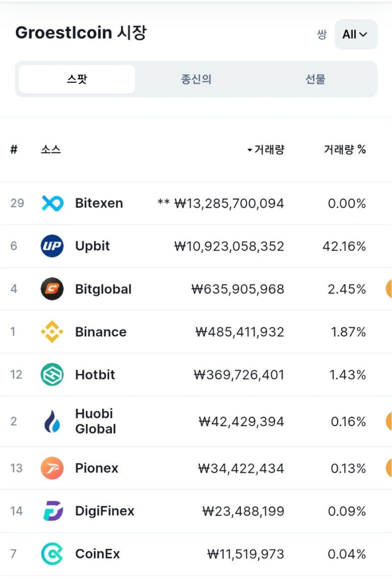392x579 pixels.
Task: Click the DigiFinex exchange logo icon
Action: [x=52, y=511]
